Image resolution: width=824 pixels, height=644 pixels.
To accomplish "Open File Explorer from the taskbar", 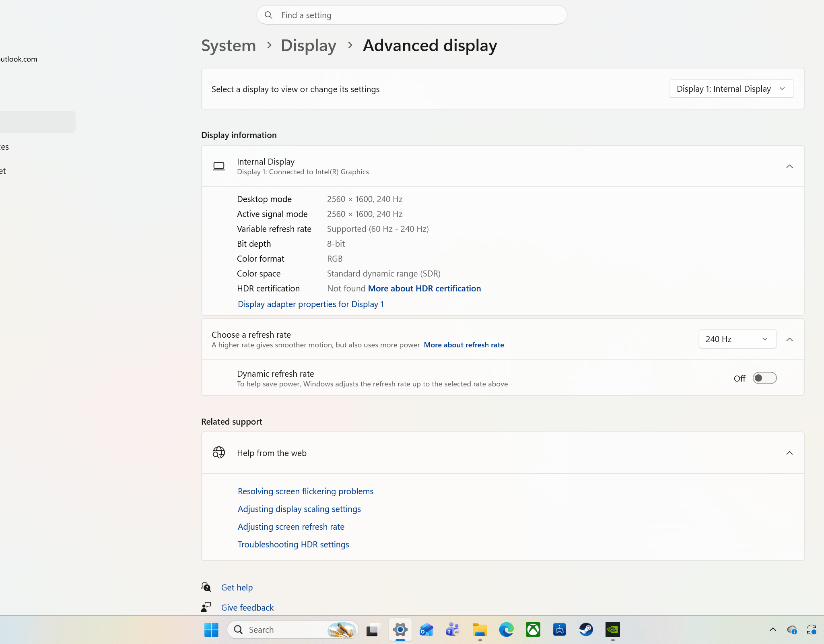I will pos(480,630).
